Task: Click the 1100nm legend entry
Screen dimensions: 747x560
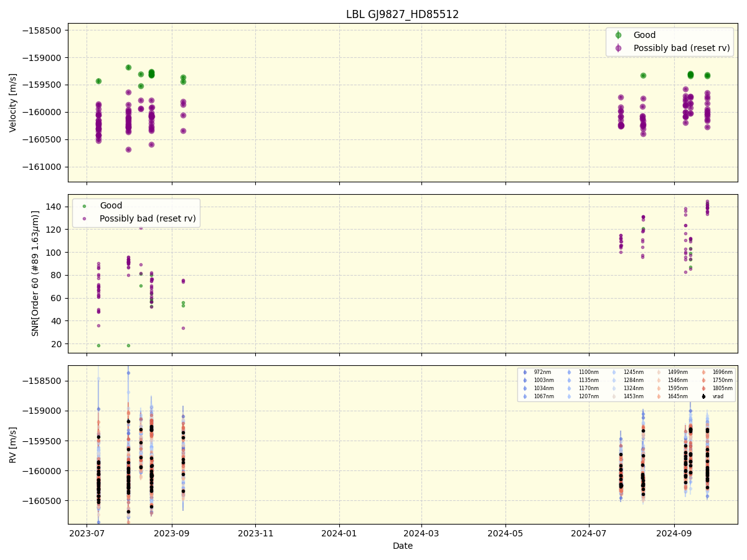Action: tap(583, 372)
